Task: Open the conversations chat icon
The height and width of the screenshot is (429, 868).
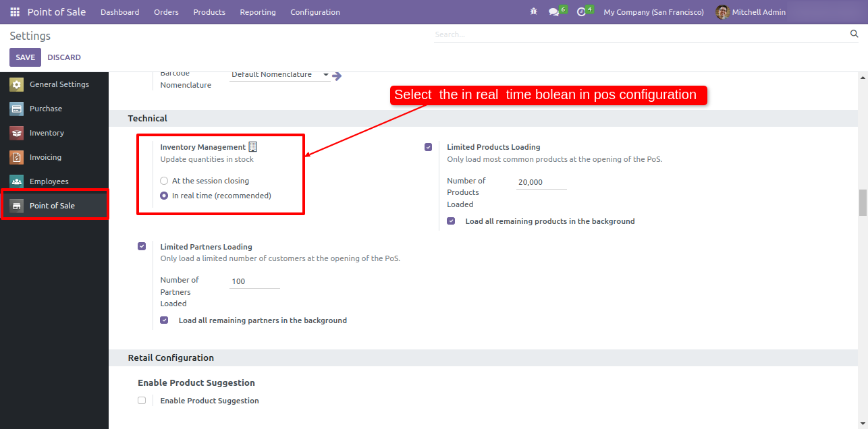Action: [x=554, y=12]
